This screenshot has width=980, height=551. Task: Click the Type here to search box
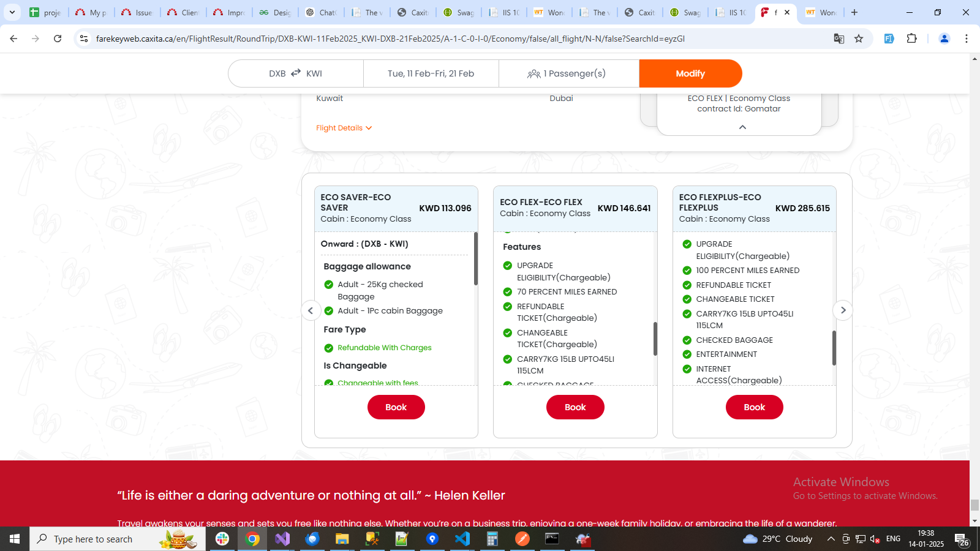coord(92,539)
